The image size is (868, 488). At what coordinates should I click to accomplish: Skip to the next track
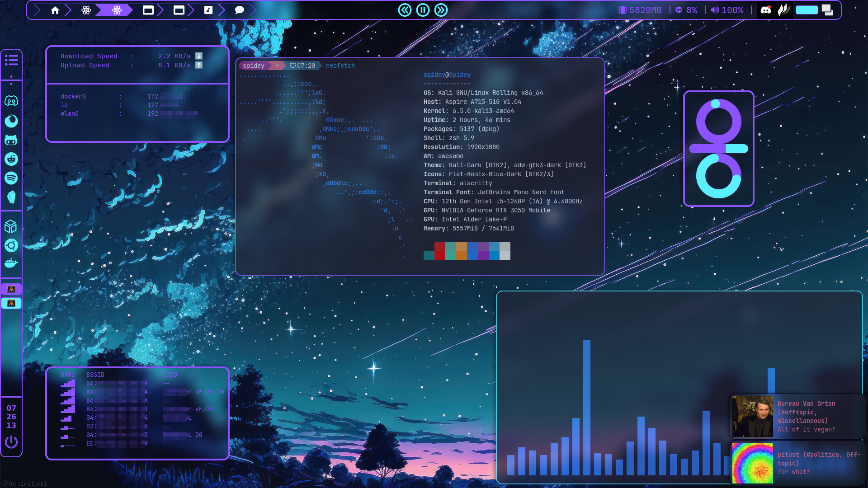(x=441, y=10)
